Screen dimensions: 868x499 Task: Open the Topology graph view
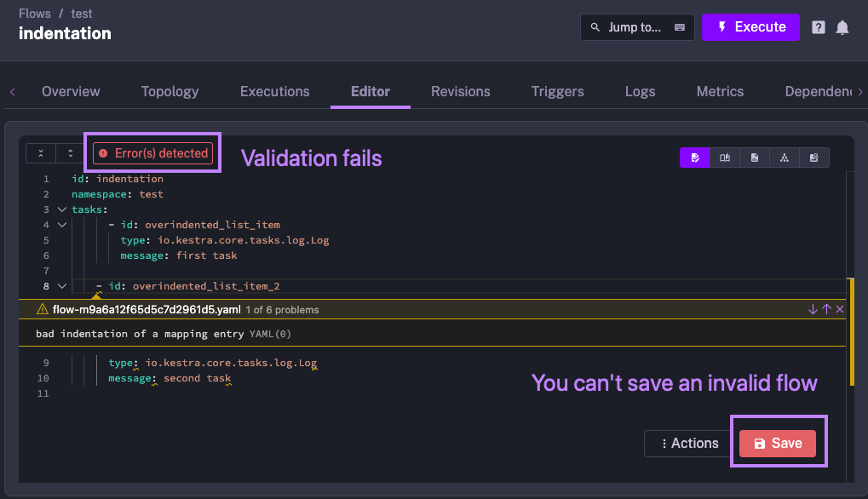pos(170,91)
